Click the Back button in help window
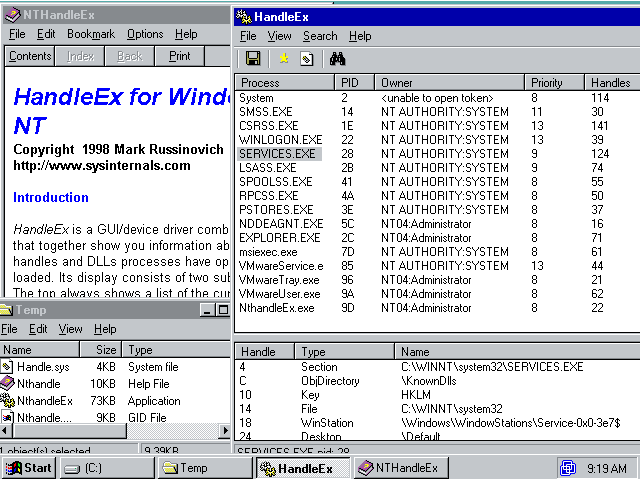The height and width of the screenshot is (479, 640). click(x=130, y=56)
